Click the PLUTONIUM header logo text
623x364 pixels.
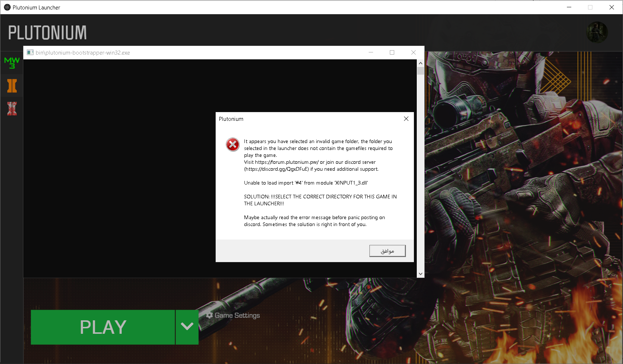(x=47, y=33)
